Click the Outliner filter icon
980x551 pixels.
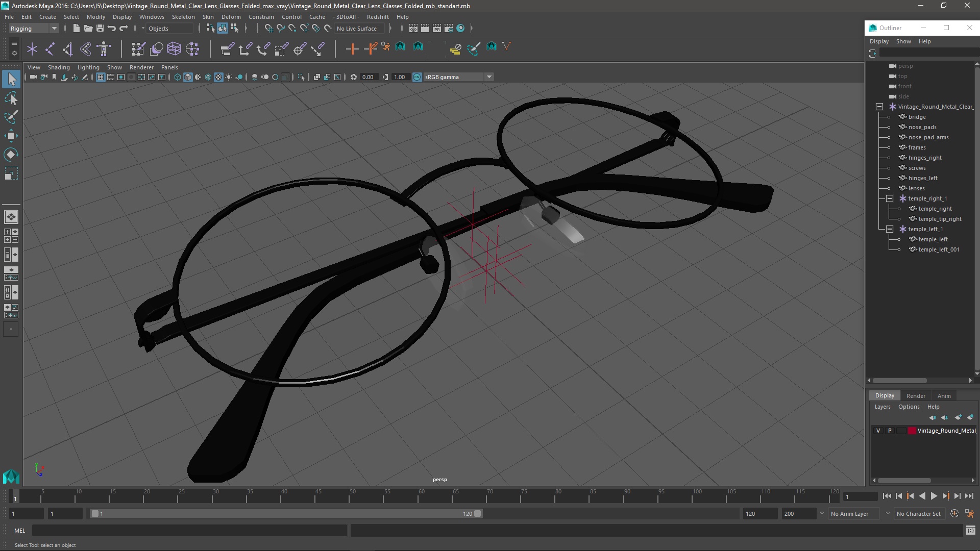click(x=872, y=54)
